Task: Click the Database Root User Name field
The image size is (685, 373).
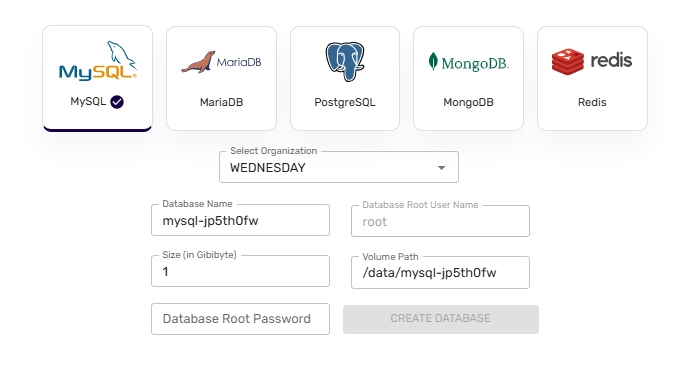Action: [440, 221]
